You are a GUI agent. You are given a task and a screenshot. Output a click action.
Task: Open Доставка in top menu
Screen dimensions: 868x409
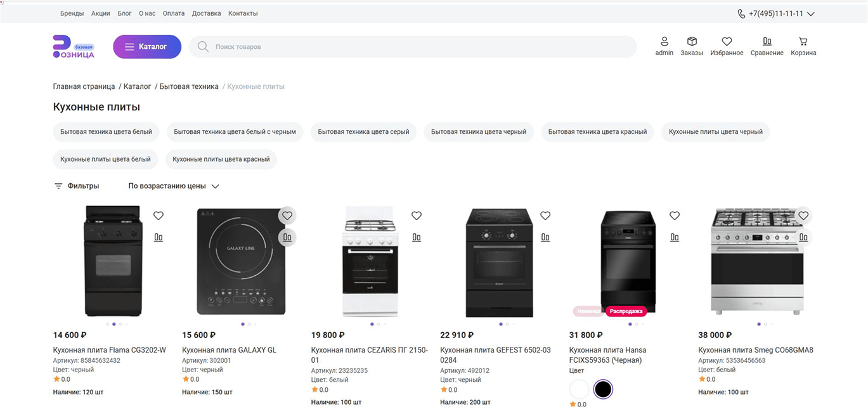(207, 13)
